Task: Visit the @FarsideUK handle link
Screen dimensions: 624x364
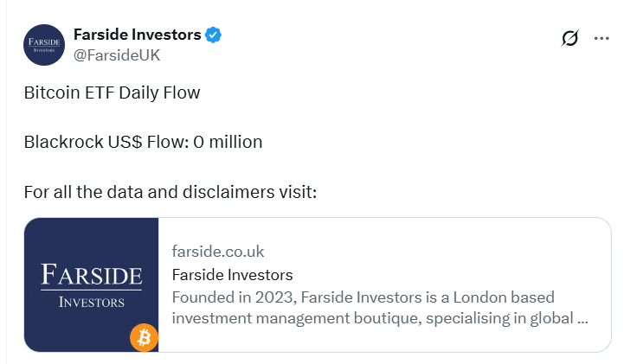Action: [117, 54]
